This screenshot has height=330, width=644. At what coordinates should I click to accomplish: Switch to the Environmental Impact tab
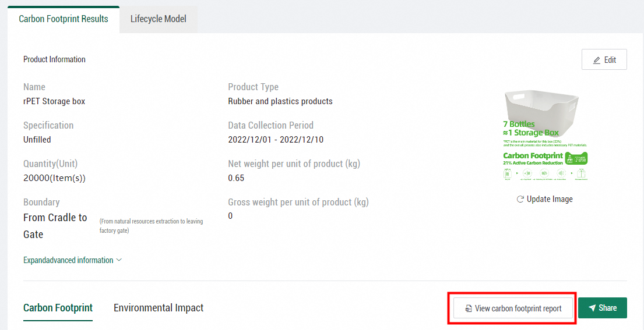tap(159, 308)
